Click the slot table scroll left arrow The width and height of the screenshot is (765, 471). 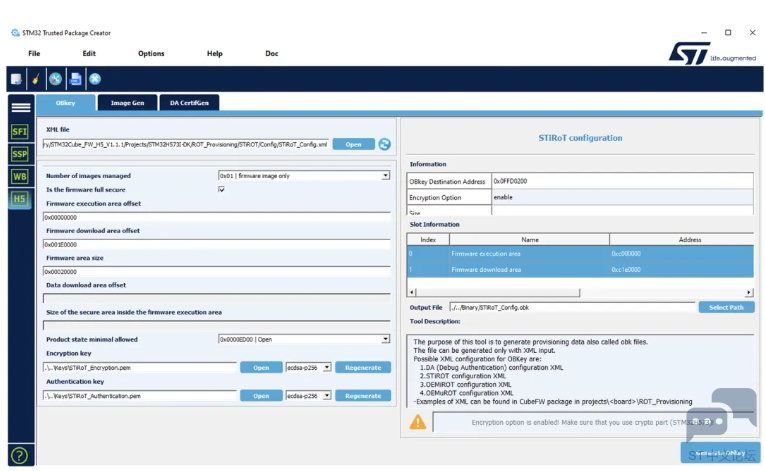(x=412, y=292)
